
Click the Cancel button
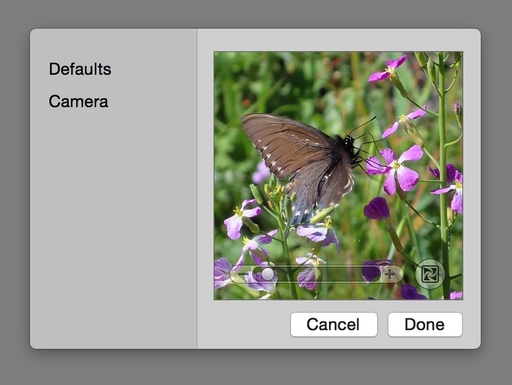coord(334,324)
